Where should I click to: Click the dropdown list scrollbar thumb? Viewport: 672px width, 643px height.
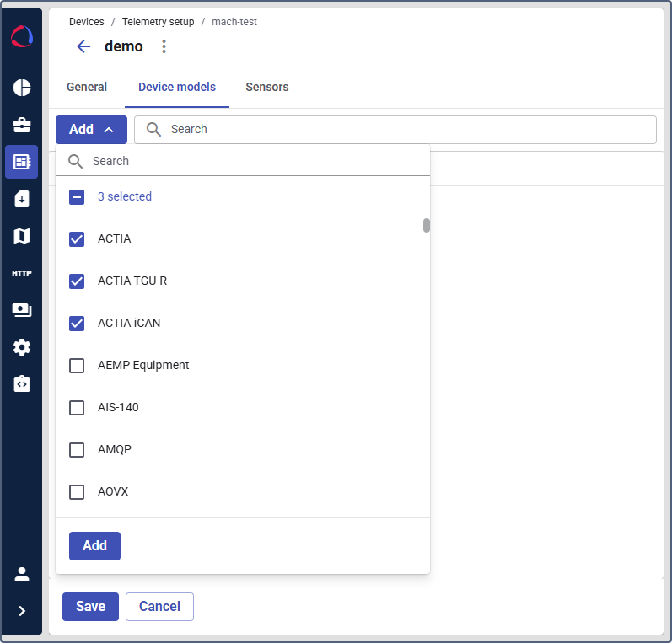427,225
